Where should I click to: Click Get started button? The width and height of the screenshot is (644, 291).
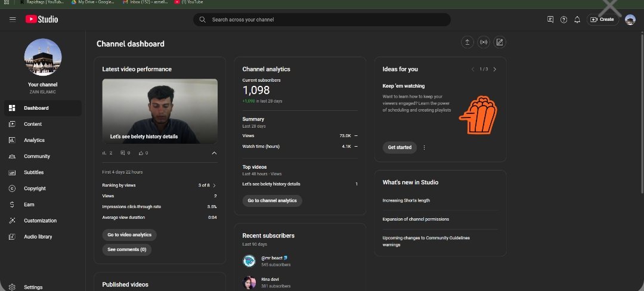click(x=400, y=147)
